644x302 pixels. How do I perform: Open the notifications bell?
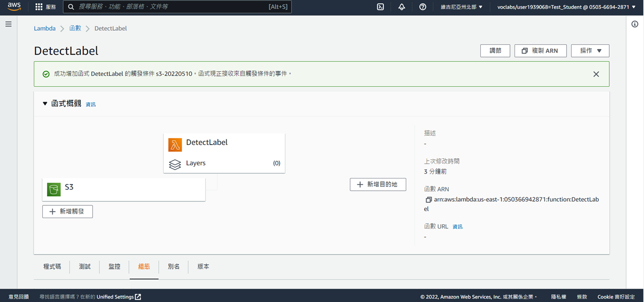click(x=401, y=7)
